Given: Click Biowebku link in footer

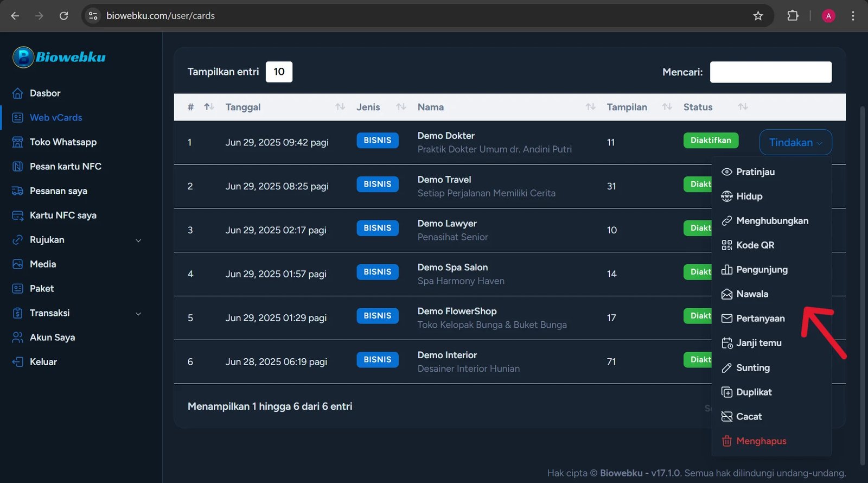Looking at the screenshot, I should tap(621, 473).
